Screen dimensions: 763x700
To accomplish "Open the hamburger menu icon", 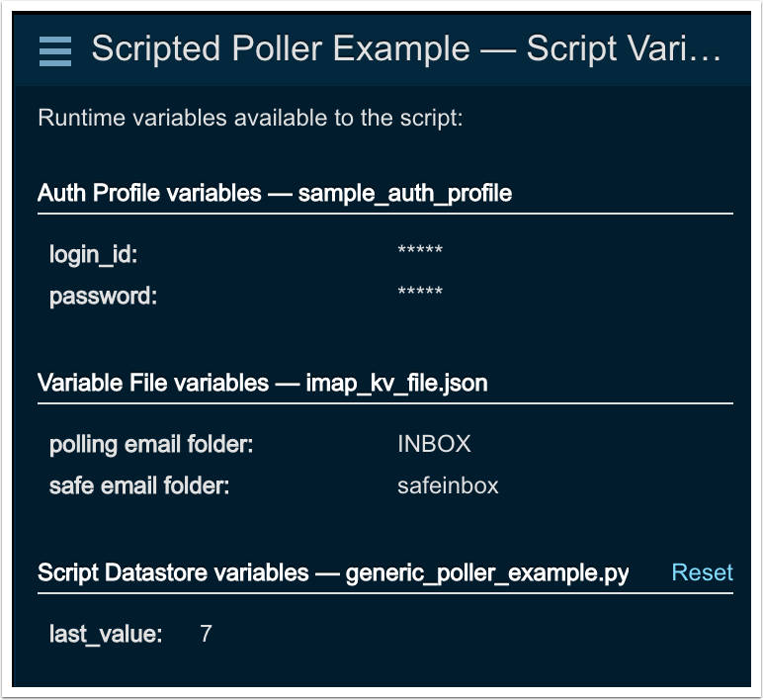I will click(x=55, y=49).
